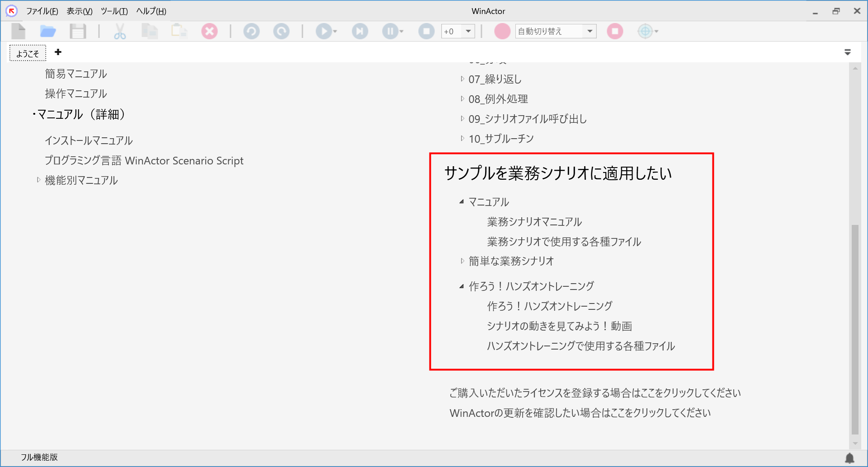Image resolution: width=868 pixels, height=467 pixels.
Task: Open the pause button dropdown arrow
Action: 401,32
